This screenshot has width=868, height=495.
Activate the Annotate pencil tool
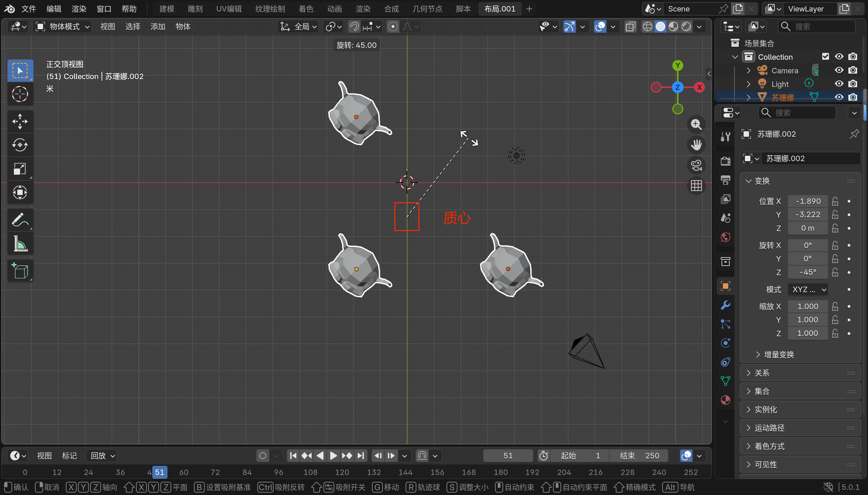tap(20, 220)
